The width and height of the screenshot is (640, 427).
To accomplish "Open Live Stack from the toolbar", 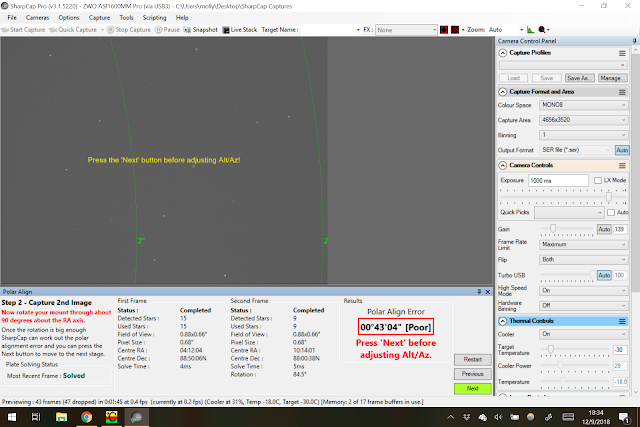I will pos(240,30).
